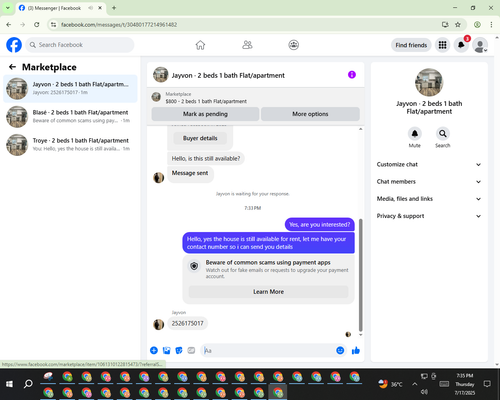
Task: Choose a GIF icon in composer
Action: coord(191,350)
